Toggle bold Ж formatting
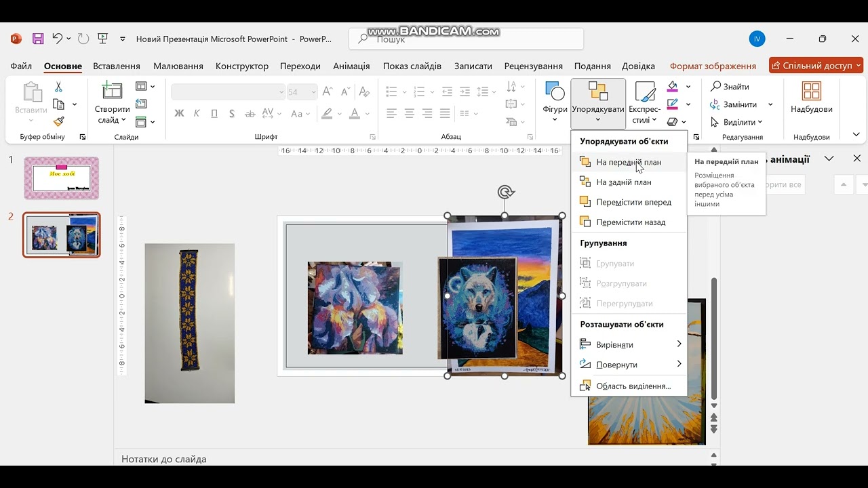 click(179, 113)
